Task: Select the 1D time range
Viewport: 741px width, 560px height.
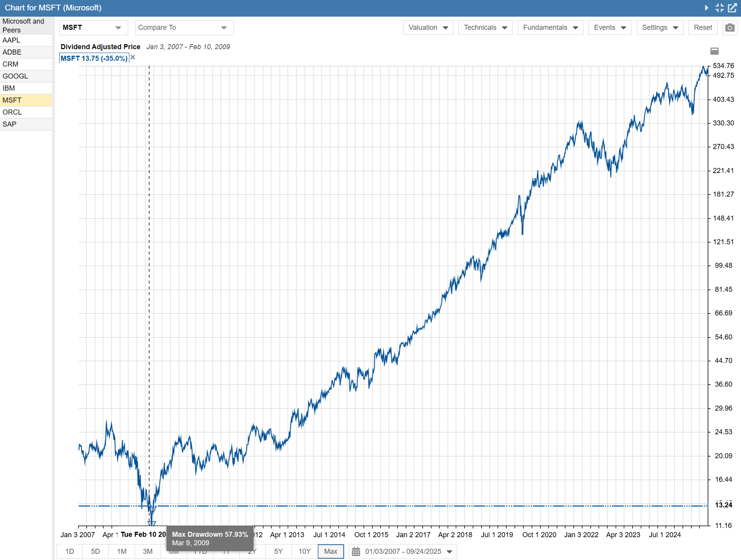Action: tap(70, 551)
